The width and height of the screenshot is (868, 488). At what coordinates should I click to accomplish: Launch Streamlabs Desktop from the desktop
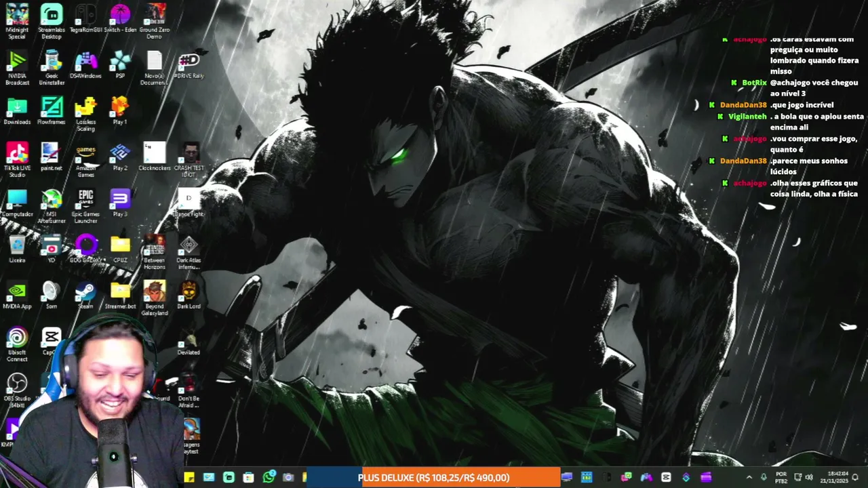[52, 20]
